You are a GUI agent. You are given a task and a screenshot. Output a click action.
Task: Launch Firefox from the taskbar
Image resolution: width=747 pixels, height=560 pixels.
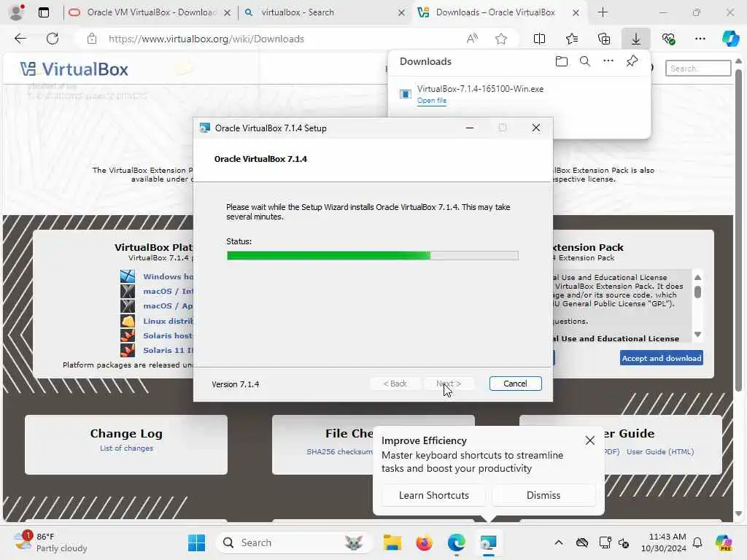tap(424, 542)
